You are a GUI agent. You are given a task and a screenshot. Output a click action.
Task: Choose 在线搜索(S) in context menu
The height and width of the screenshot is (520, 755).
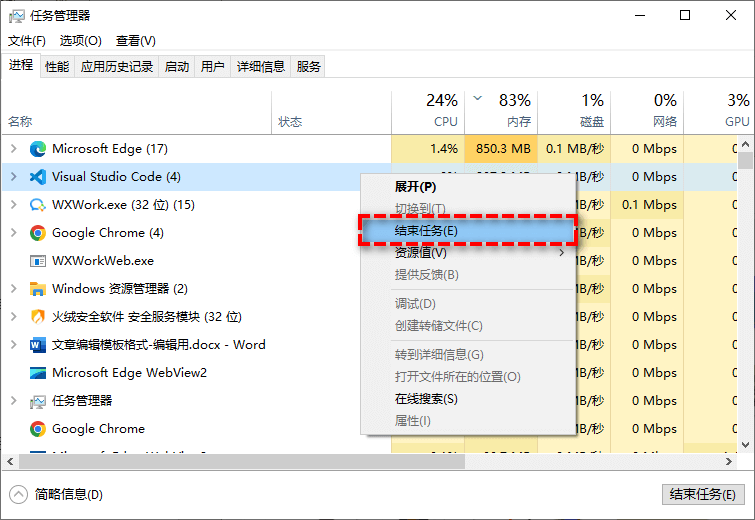[469, 399]
